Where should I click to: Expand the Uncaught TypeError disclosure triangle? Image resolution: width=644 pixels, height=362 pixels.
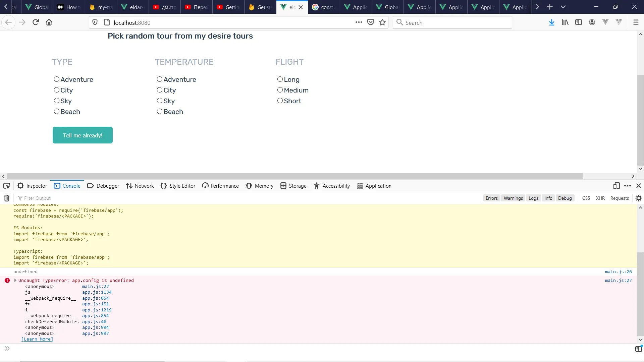pos(15,280)
